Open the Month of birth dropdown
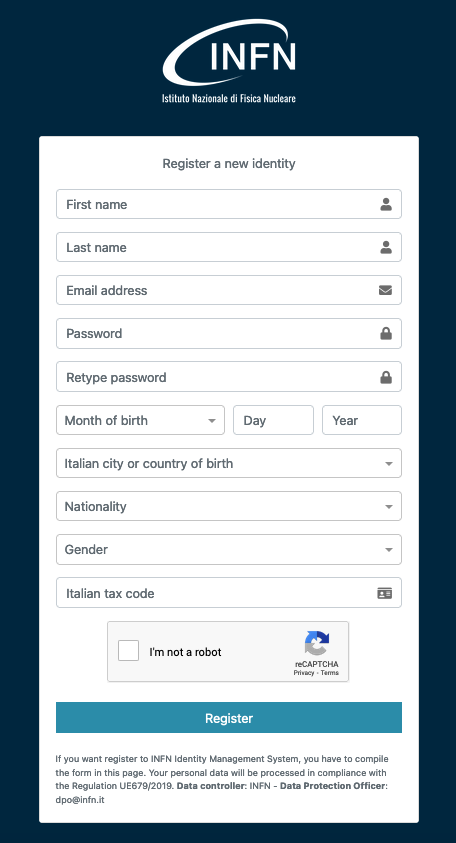 click(x=140, y=420)
